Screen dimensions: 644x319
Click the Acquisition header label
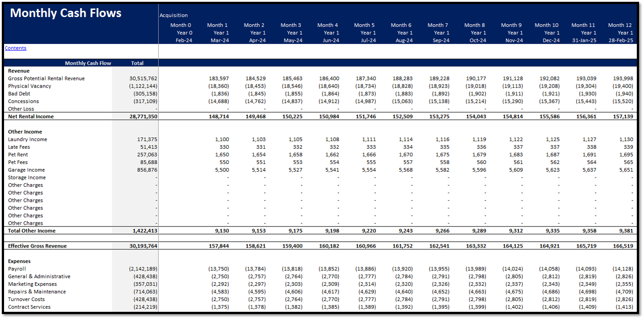coord(174,15)
